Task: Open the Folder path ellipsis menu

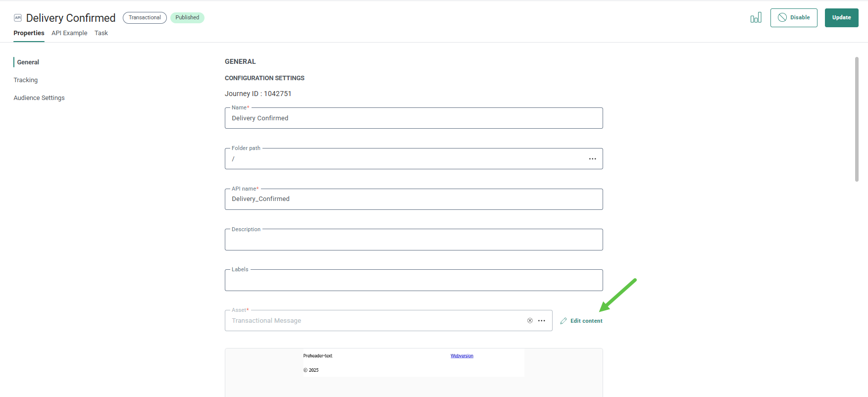Action: tap(592, 159)
